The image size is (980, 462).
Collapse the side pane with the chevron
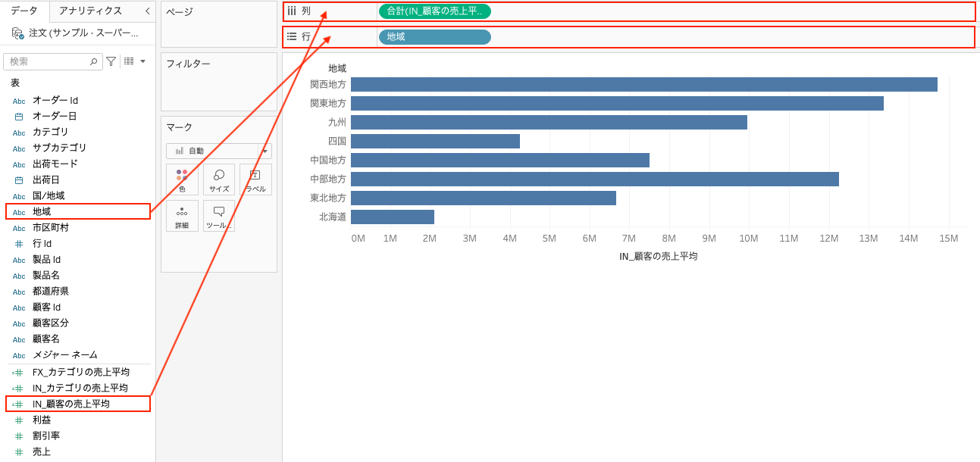pyautogui.click(x=147, y=11)
